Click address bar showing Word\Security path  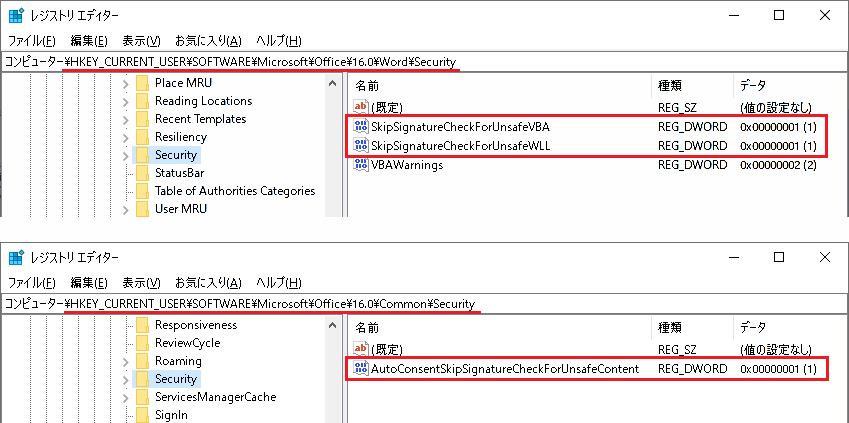pyautogui.click(x=424, y=62)
